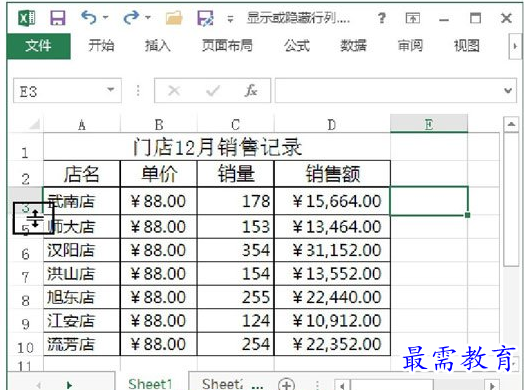Select column B header

click(159, 125)
